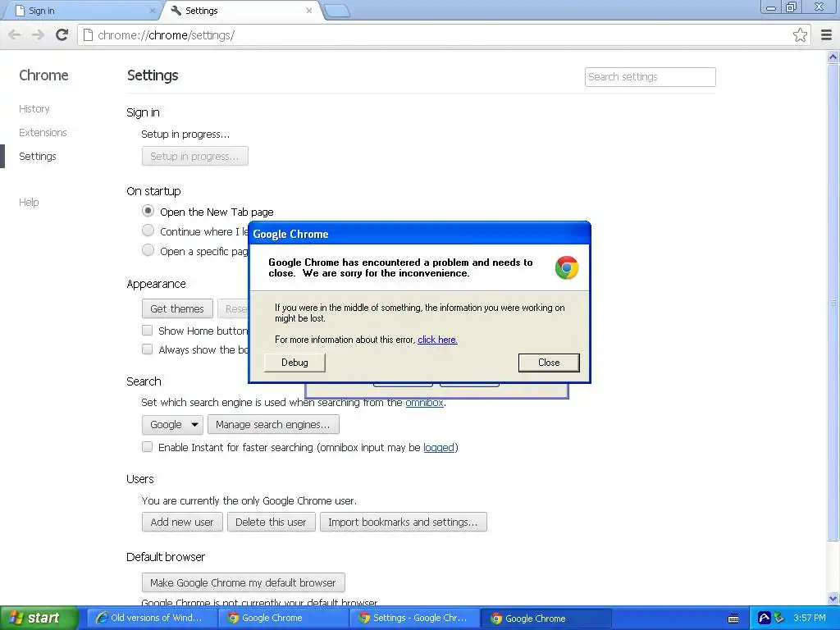Switch to the first Google Chrome taskbar button

[x=284, y=618]
